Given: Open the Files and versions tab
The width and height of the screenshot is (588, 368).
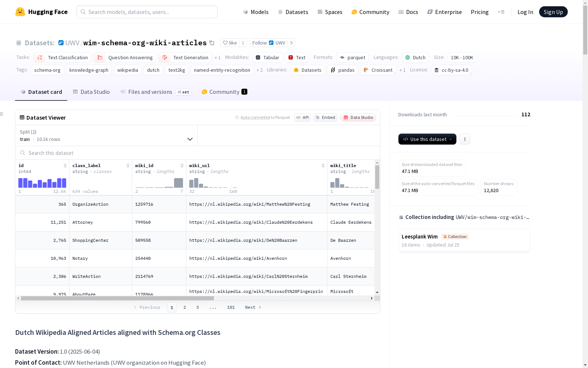Looking at the screenshot, I should (155, 92).
